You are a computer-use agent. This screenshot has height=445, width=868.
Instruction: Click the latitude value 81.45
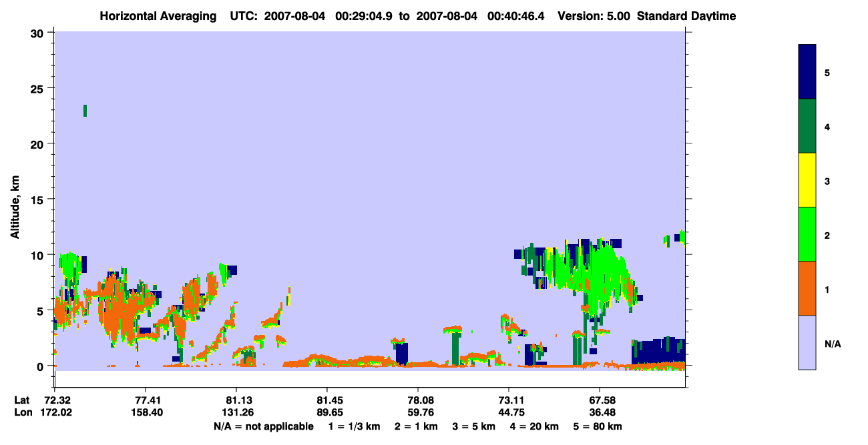[327, 400]
